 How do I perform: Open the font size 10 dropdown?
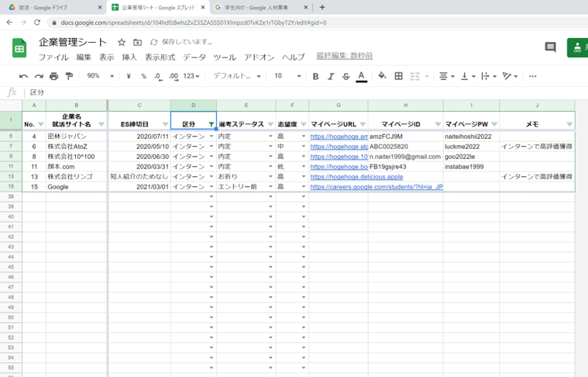click(x=287, y=76)
